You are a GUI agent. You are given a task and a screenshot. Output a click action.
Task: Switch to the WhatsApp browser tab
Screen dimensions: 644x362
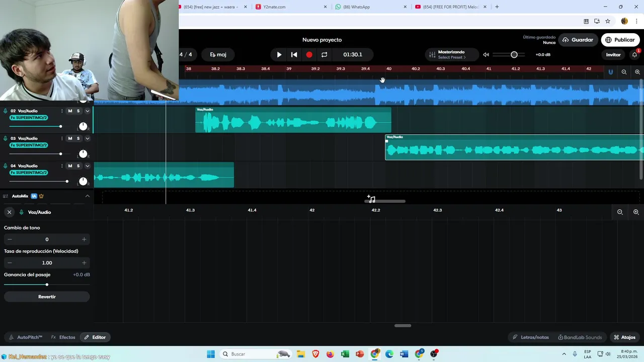pyautogui.click(x=370, y=7)
